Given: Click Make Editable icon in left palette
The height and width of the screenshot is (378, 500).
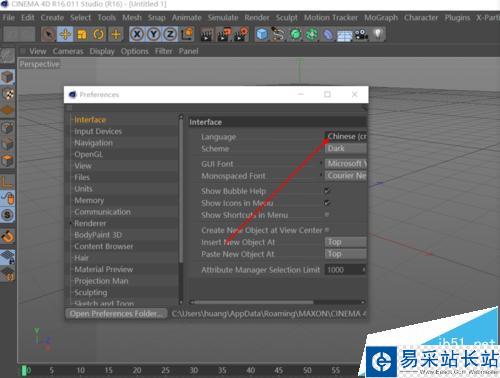Looking at the screenshot, I should [7, 56].
